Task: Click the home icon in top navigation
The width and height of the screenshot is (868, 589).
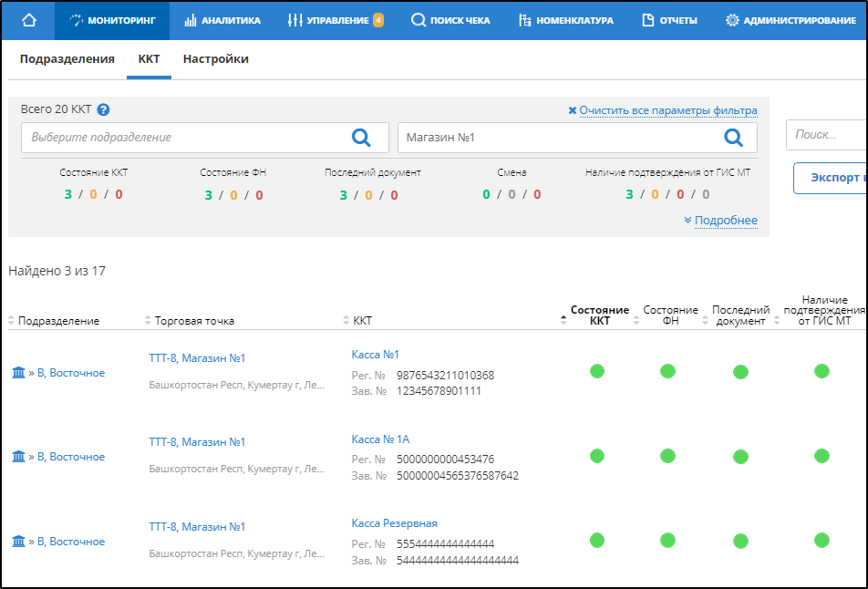Action: pos(28,20)
